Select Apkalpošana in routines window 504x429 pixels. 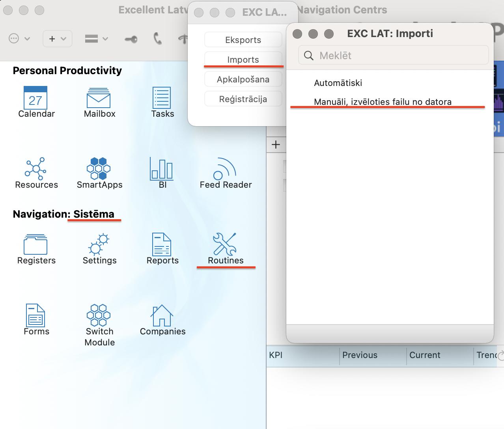(243, 79)
